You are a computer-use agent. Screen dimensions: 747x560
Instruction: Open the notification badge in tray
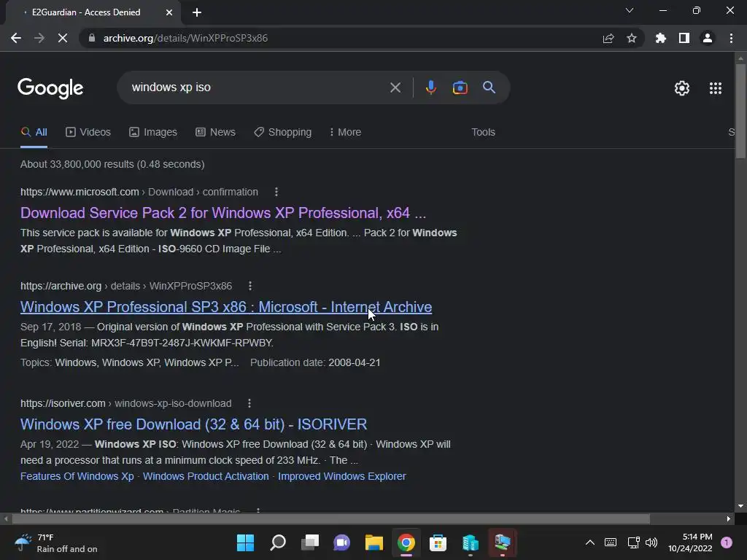727,542
